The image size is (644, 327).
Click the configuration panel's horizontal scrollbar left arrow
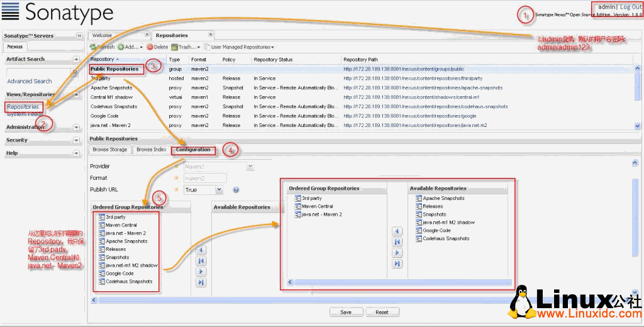pos(93,301)
